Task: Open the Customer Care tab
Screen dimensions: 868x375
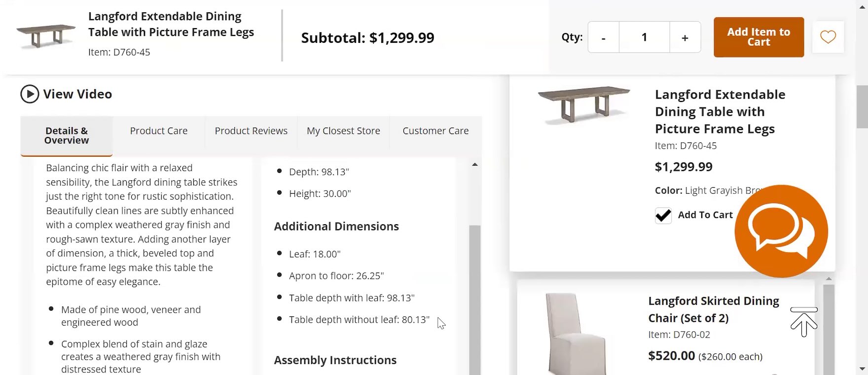Action: pos(435,131)
